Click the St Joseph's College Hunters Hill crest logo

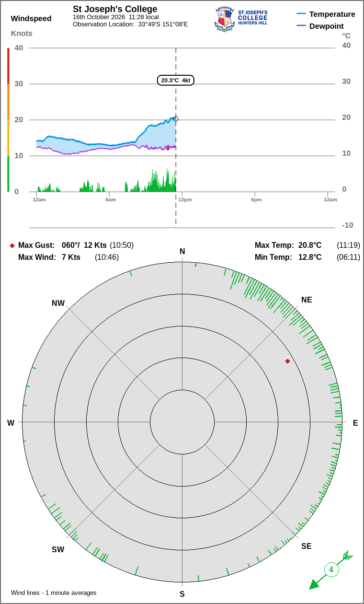(241, 19)
